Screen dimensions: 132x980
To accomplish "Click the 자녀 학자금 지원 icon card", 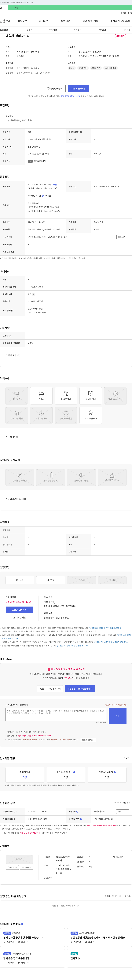I will [x=115, y=396].
